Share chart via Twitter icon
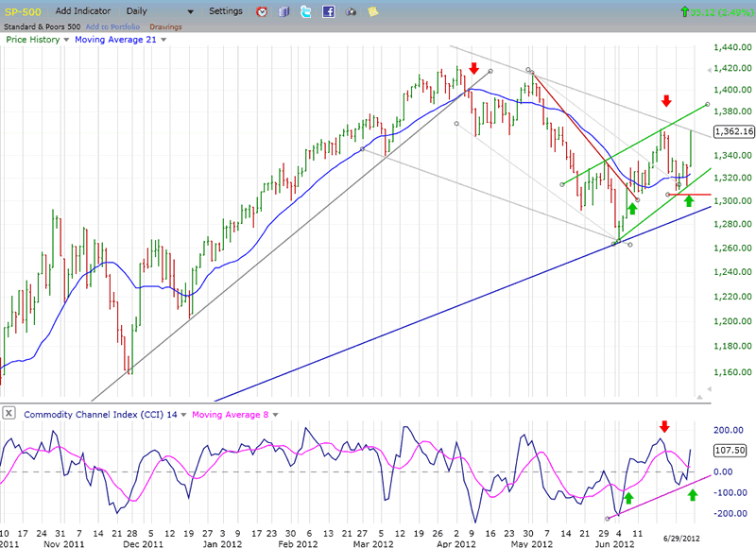 tap(306, 12)
